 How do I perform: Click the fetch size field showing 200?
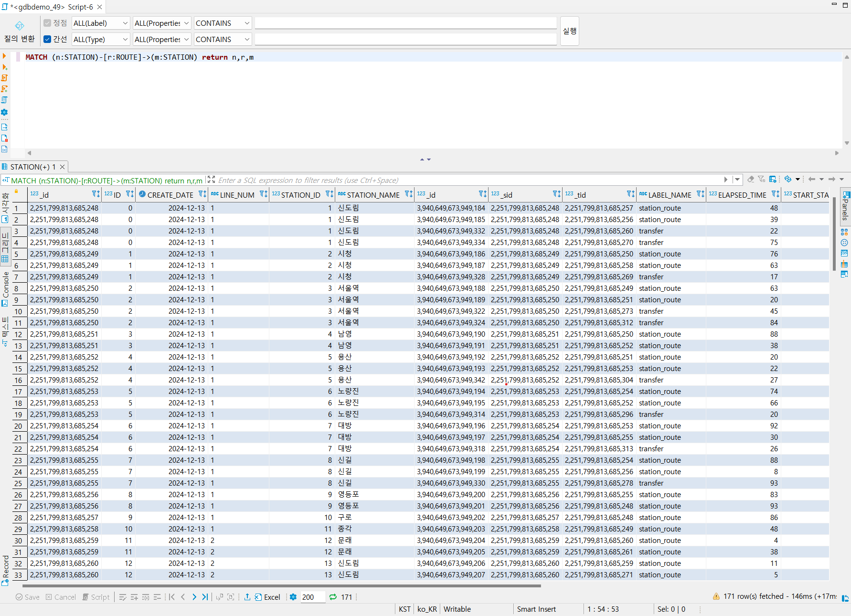[313, 597]
